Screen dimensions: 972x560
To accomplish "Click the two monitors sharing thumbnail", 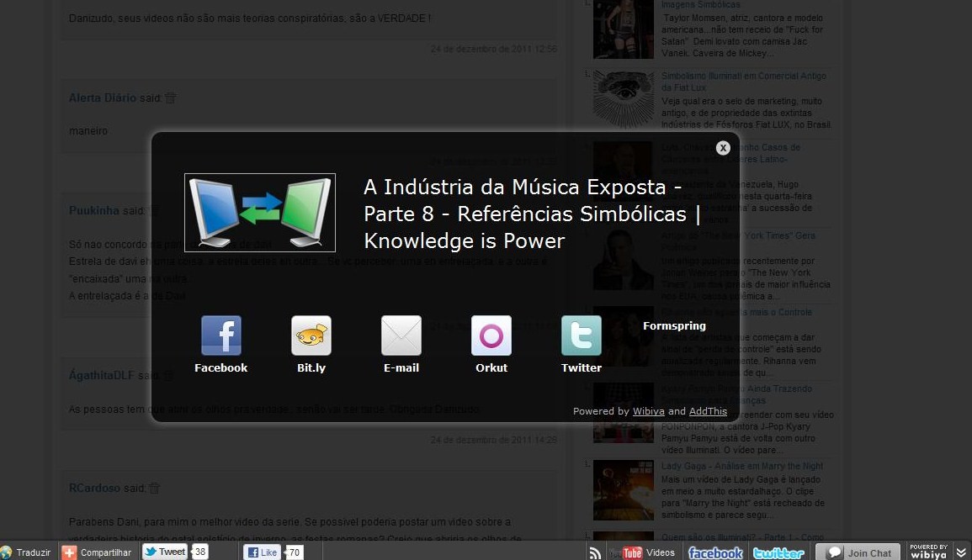I will (x=260, y=213).
